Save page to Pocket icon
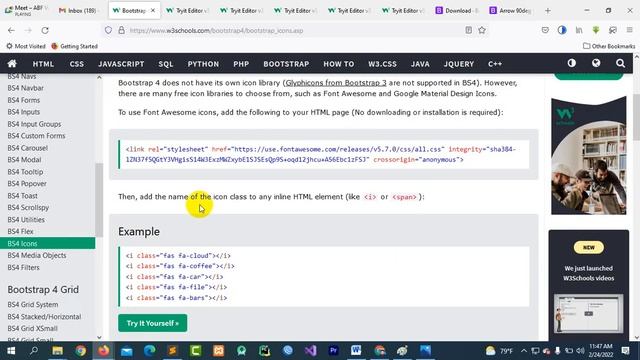The width and height of the screenshot is (640, 360). (x=545, y=30)
